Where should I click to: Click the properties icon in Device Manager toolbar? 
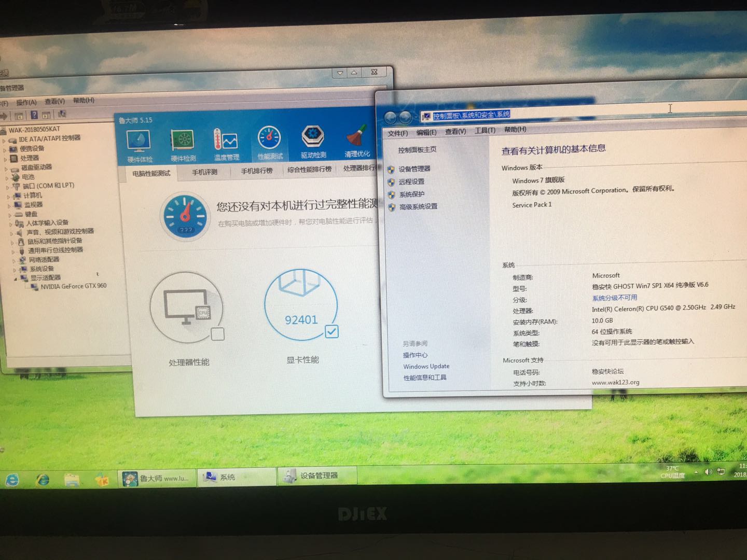click(x=46, y=115)
